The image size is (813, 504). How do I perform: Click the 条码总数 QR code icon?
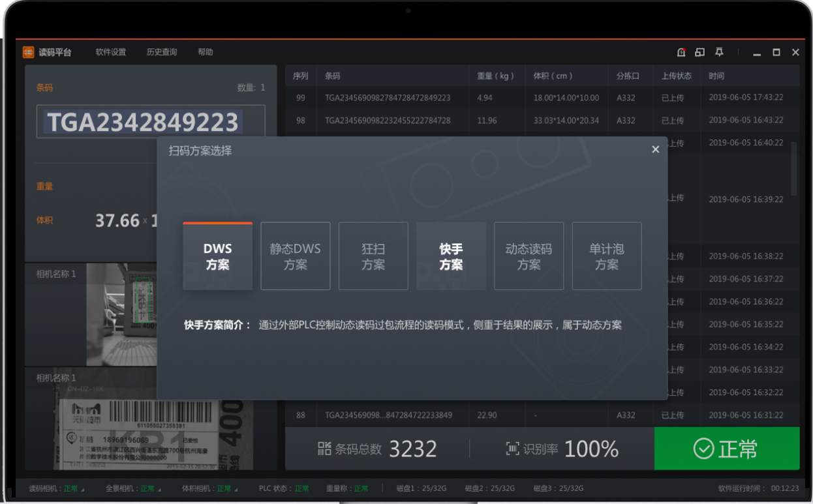point(324,449)
